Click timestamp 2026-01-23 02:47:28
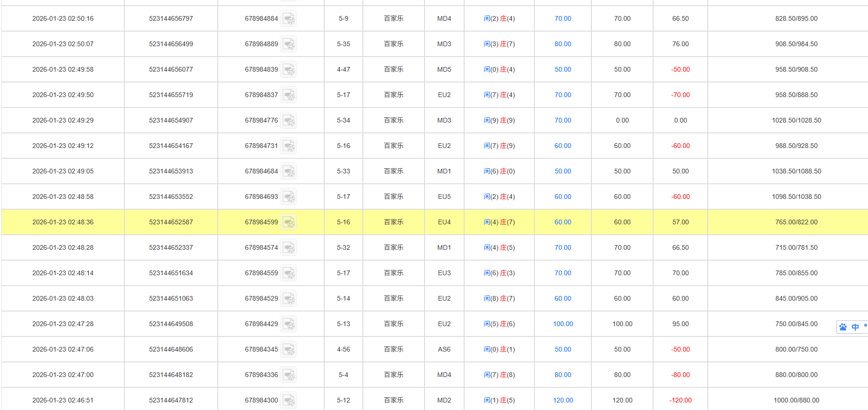The width and height of the screenshot is (868, 410). [63, 324]
